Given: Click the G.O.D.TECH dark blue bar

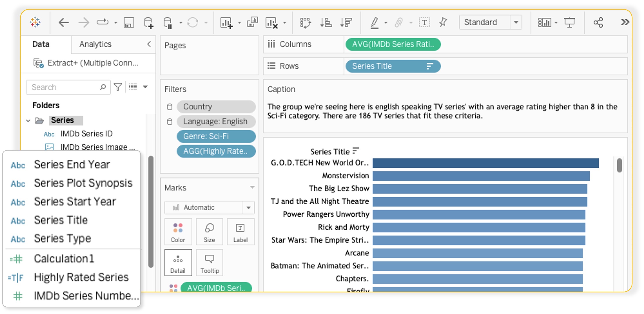Looking at the screenshot, I should (485, 163).
